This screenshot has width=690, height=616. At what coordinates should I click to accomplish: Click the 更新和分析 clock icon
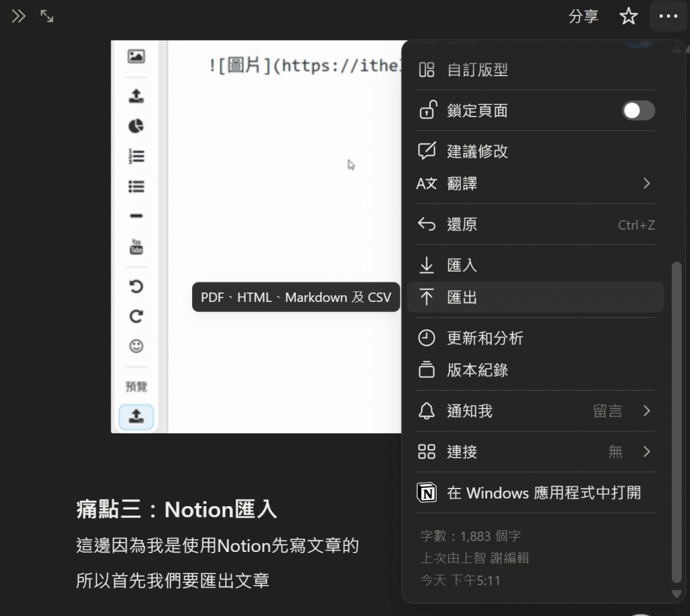pos(427,338)
